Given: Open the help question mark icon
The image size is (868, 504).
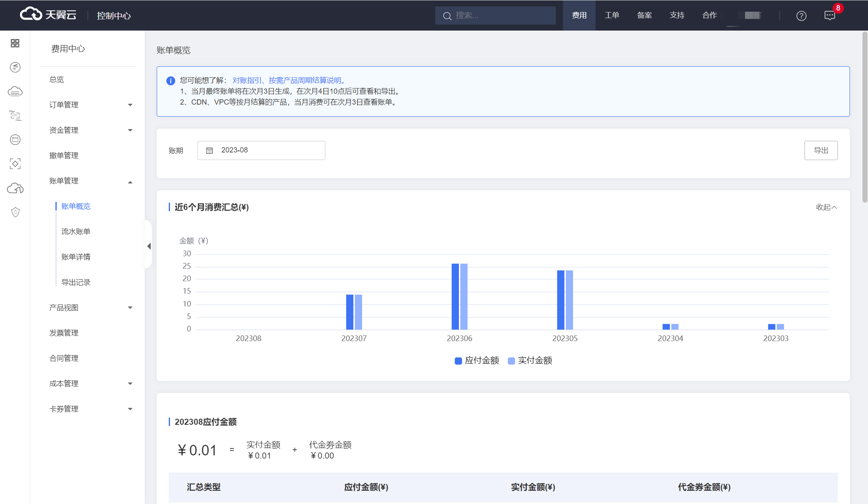Looking at the screenshot, I should click(801, 16).
